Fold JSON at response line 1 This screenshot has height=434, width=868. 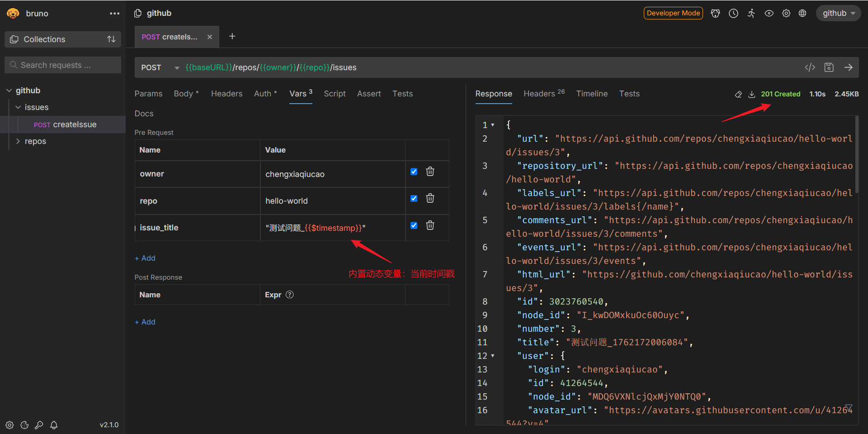493,125
